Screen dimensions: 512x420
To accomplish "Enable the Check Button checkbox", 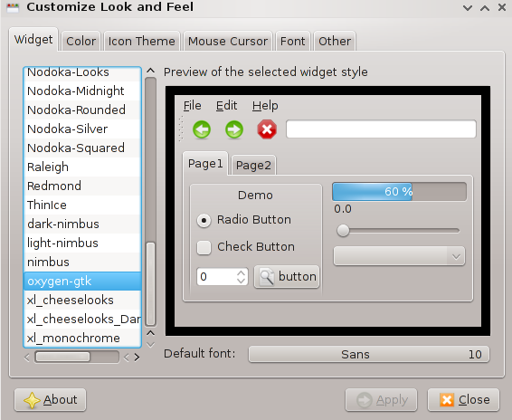I will click(x=204, y=247).
